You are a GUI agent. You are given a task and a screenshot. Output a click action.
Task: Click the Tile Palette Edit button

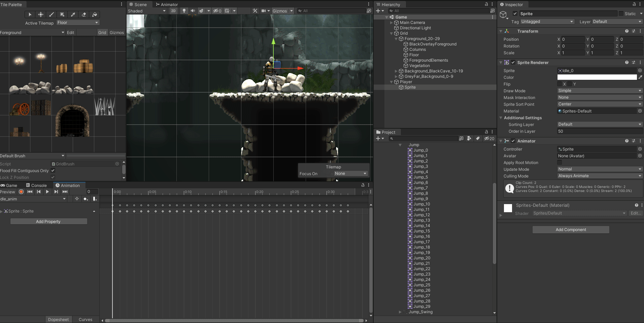click(70, 32)
